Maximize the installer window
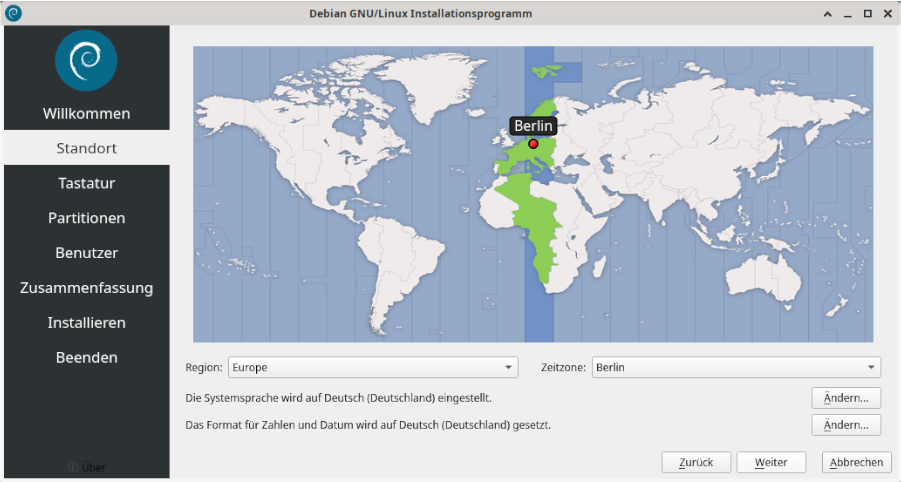The height and width of the screenshot is (482, 901). click(x=868, y=14)
